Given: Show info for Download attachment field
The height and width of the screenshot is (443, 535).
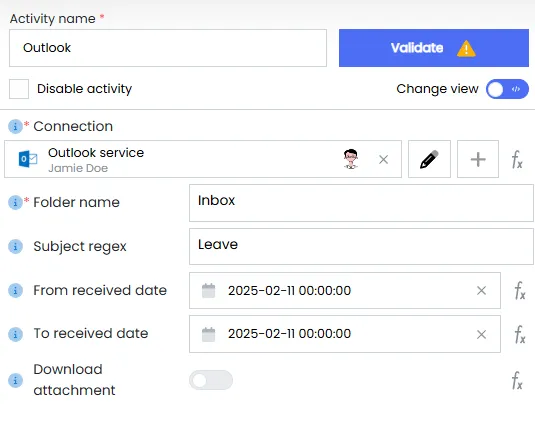Looking at the screenshot, I should [x=15, y=380].
